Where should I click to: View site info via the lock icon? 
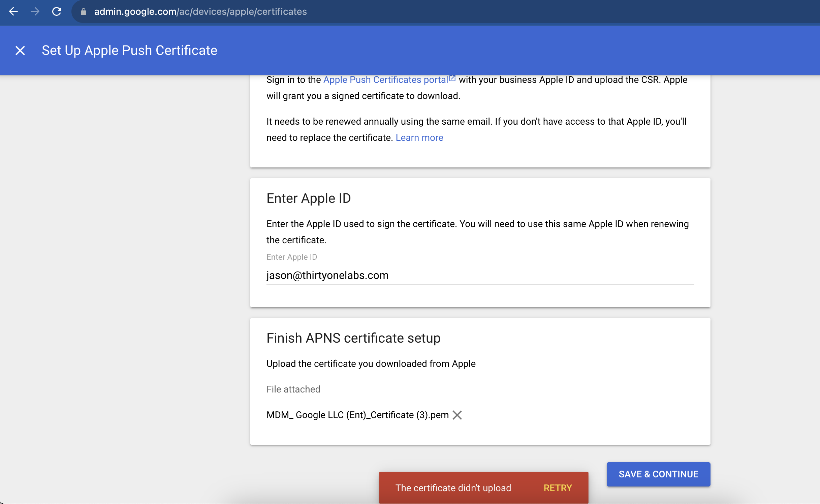pos(84,12)
